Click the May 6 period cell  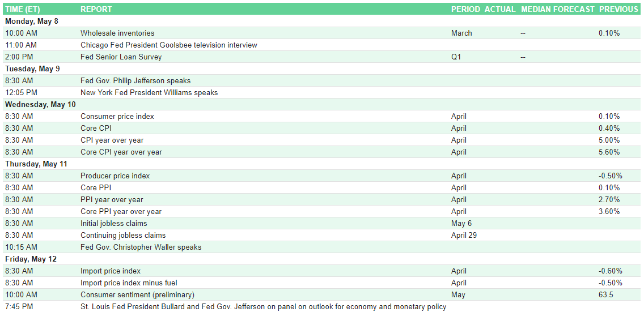pos(461,224)
